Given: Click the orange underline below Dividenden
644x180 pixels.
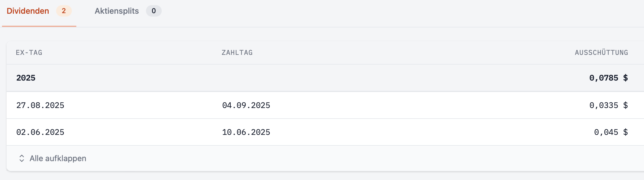Looking at the screenshot, I should 39,26.
